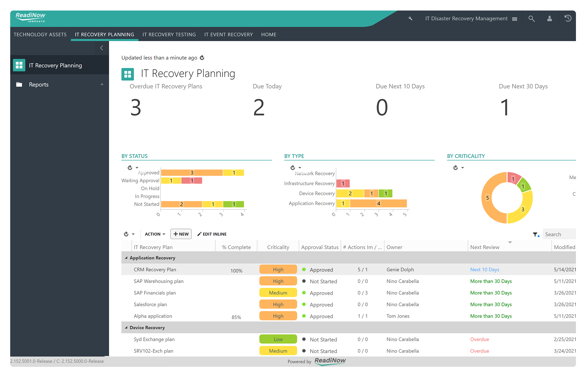
Task: Click the Reports folder icon
Action: (x=19, y=84)
